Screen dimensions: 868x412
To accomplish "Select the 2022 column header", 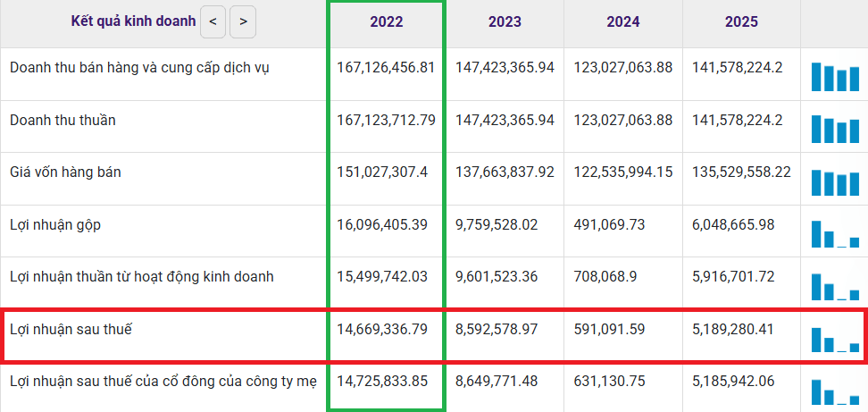I will pos(387,21).
